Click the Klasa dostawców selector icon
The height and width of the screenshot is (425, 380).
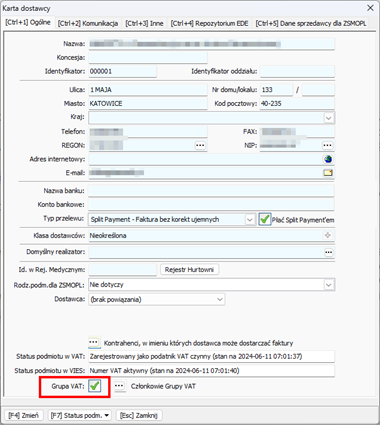point(328,235)
